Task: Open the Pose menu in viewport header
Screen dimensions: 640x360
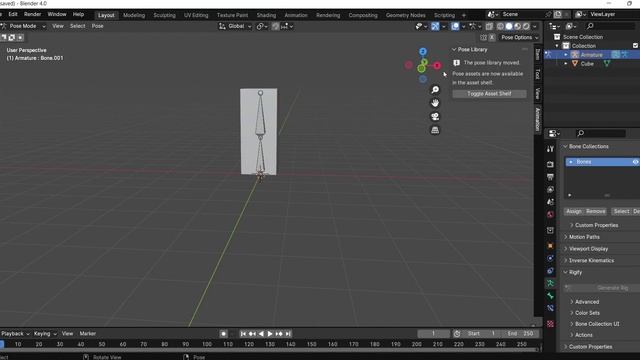Action: point(97,26)
